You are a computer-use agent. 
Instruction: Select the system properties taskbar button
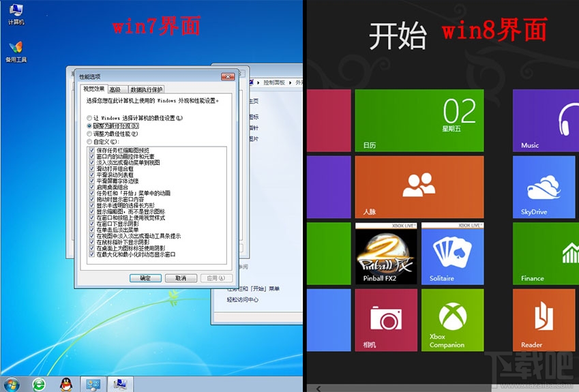click(120, 385)
